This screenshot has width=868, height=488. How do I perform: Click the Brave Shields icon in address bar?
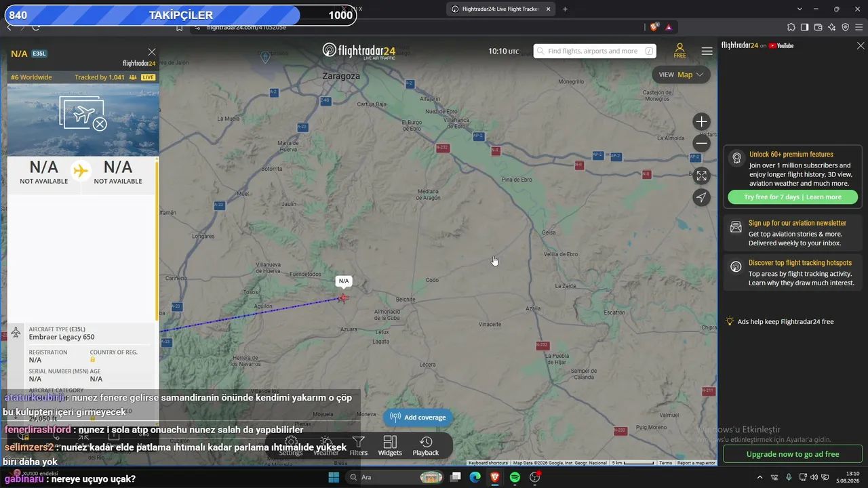click(x=654, y=27)
